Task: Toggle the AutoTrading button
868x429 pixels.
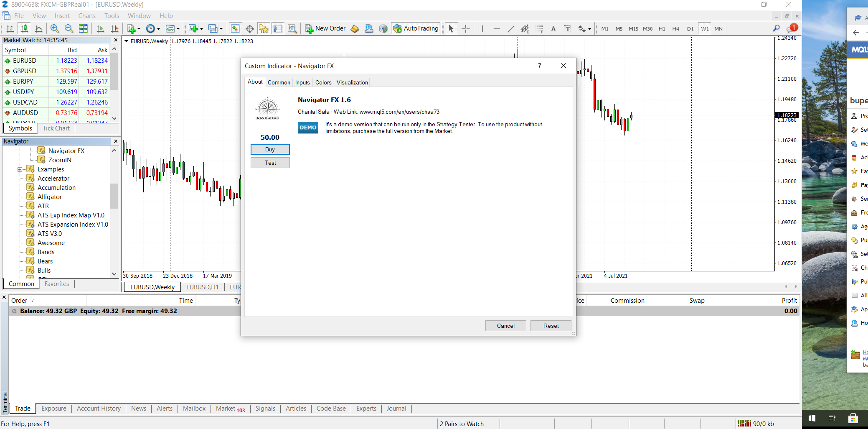Action: coord(416,28)
